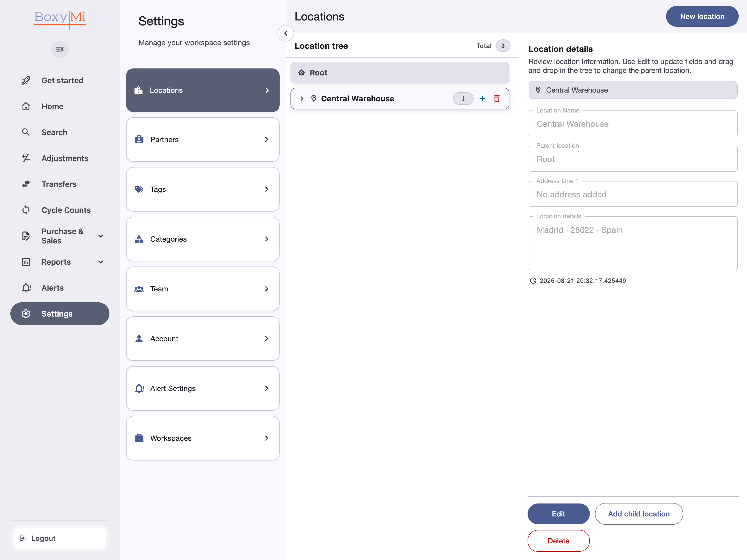Click the Central Warehouse header chip in details
This screenshot has width=747, height=560.
[633, 90]
